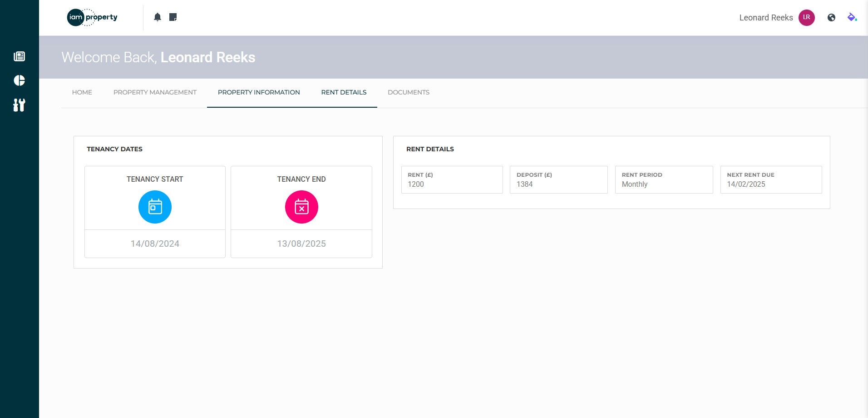The image size is (868, 418).
Task: Click the tenancy start date 14/08/2024
Action: (155, 244)
